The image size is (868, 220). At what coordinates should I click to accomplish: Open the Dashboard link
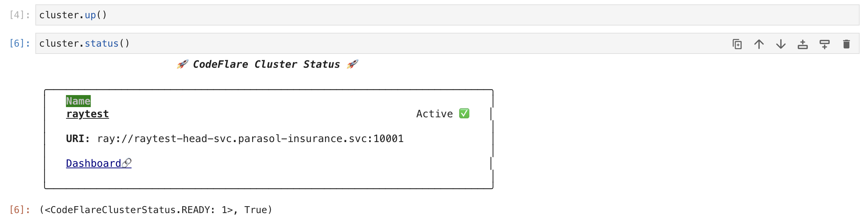[94, 164]
